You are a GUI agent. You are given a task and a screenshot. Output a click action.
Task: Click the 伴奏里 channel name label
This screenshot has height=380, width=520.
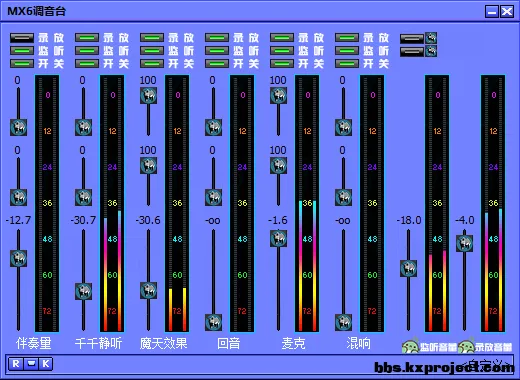[x=33, y=343]
